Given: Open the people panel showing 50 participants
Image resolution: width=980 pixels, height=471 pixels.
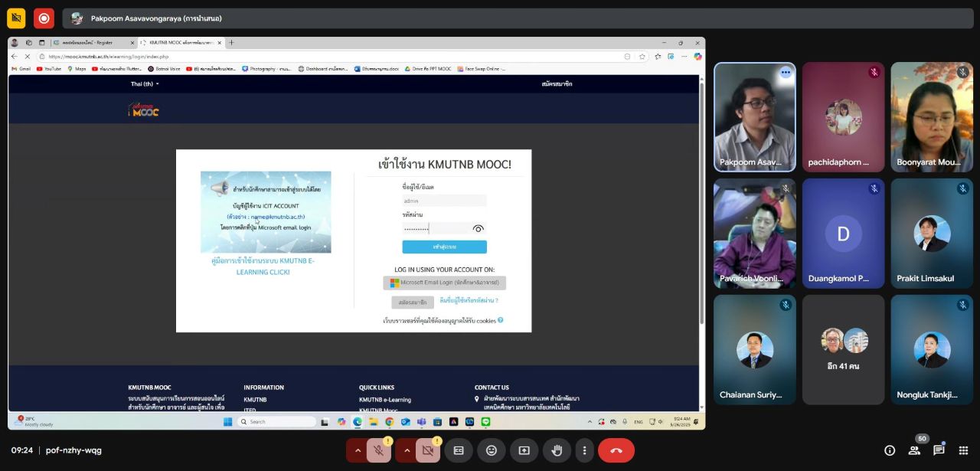Looking at the screenshot, I should (x=914, y=450).
